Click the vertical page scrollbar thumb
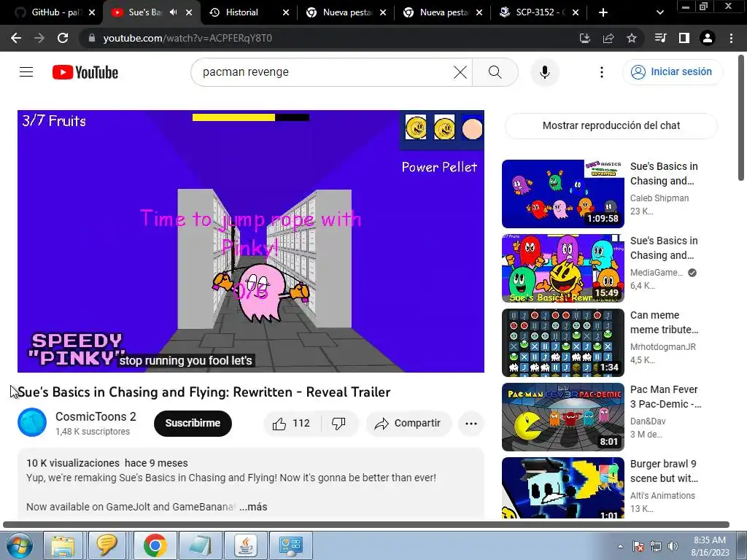 pos(741,117)
